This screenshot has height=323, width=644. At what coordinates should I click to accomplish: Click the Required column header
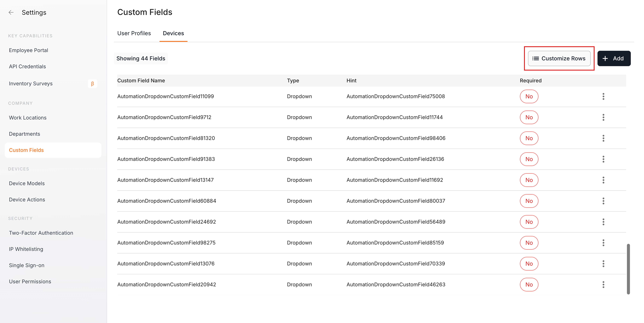531,81
